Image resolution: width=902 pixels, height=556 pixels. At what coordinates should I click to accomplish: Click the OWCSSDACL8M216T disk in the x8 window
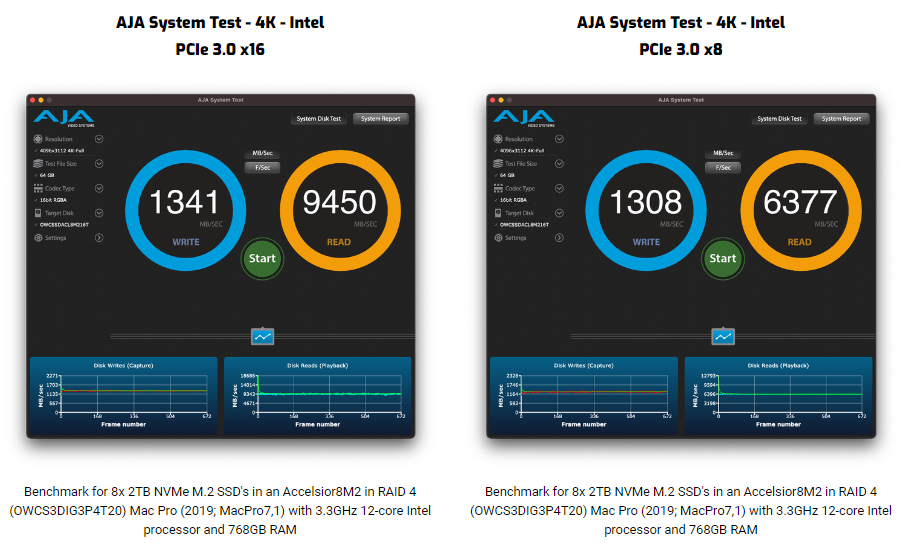click(524, 225)
